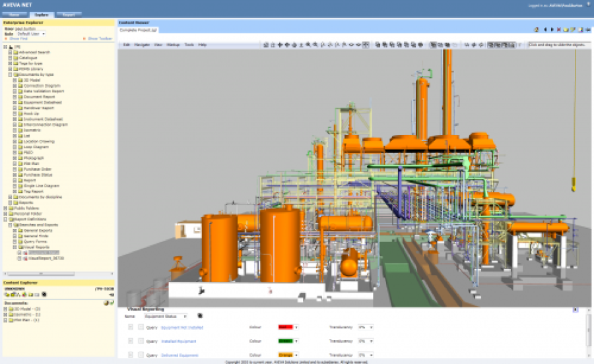Tick second checkbox on Equipment Not Installed row
The height and width of the screenshot is (364, 594).
[x=141, y=327]
